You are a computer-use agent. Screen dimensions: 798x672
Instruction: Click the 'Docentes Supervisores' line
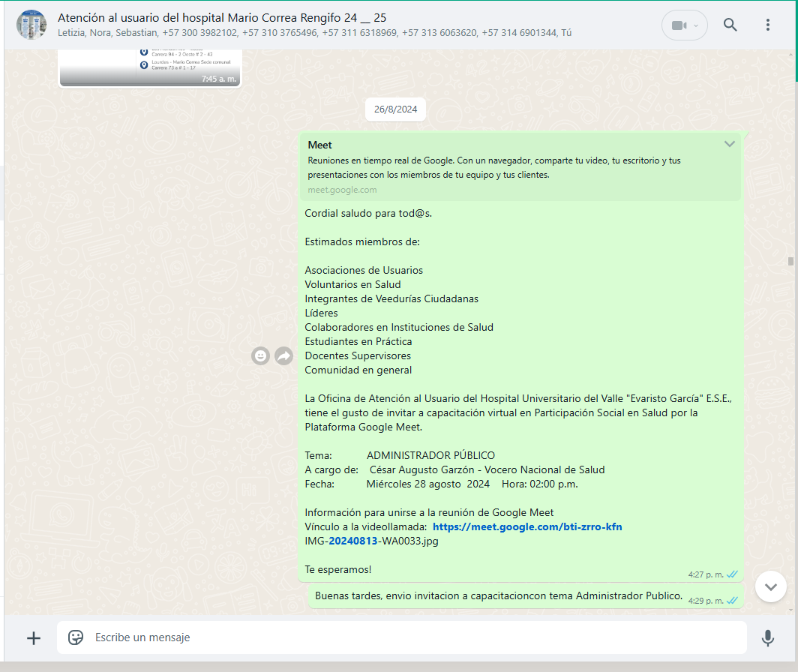tap(358, 355)
